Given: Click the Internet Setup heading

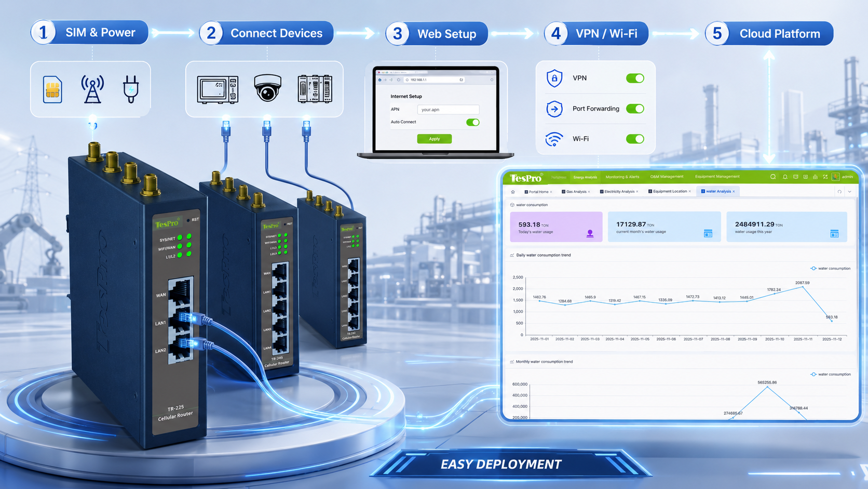Looking at the screenshot, I should (406, 97).
